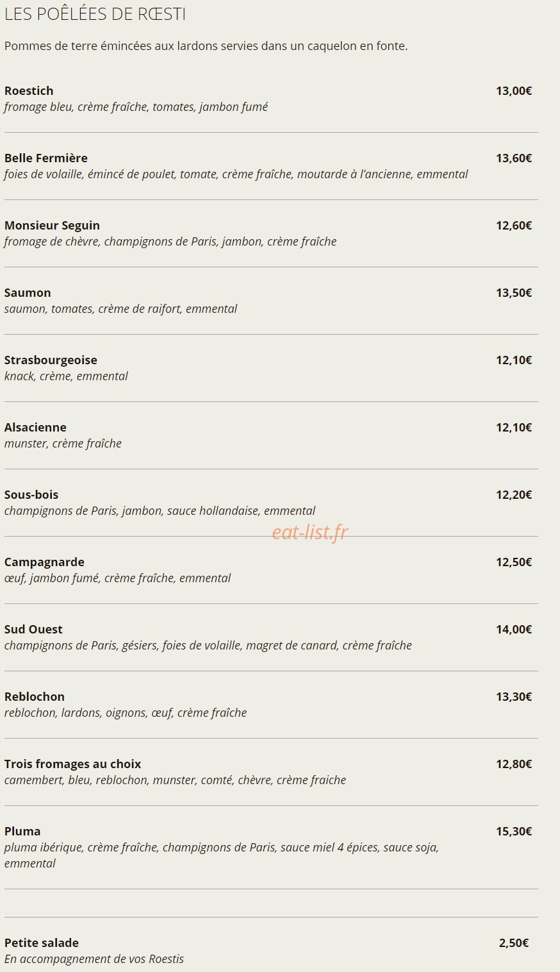Click the 2,50€ Petite salade price
Screen dimensions: 560x972
(x=514, y=943)
